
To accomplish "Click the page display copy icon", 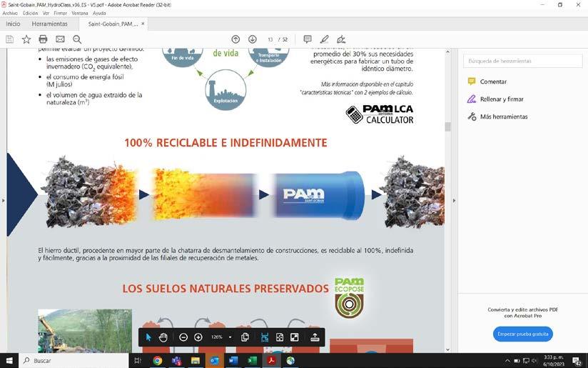I will [245, 337].
